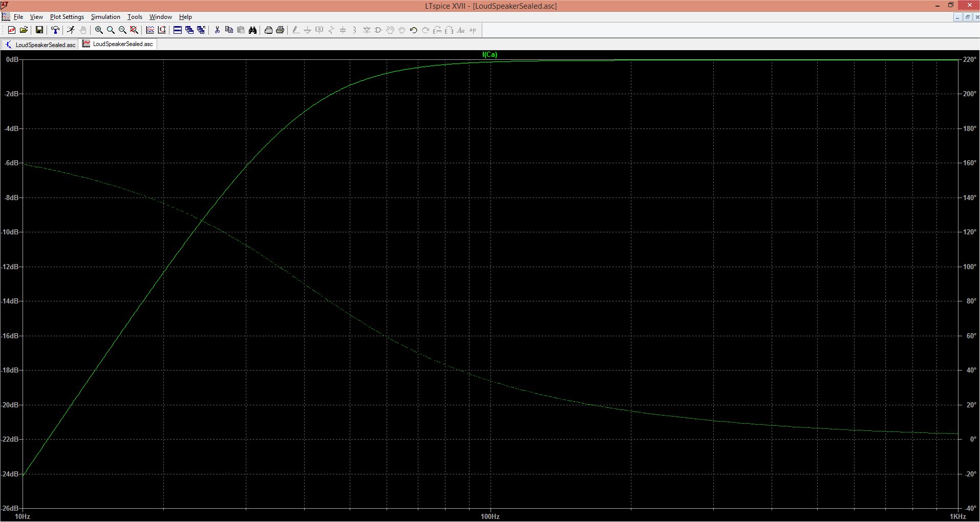This screenshot has height=522, width=980.
Task: Click the Copy icon
Action: coord(229,30)
